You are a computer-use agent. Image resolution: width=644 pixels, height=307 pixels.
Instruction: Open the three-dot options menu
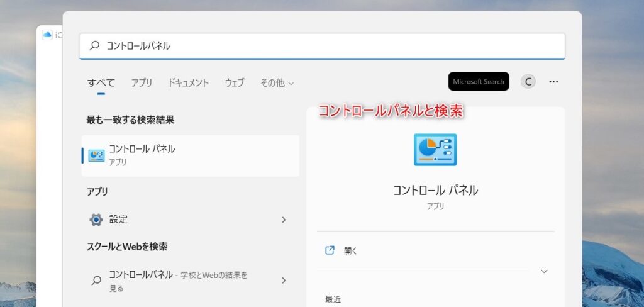coord(553,82)
